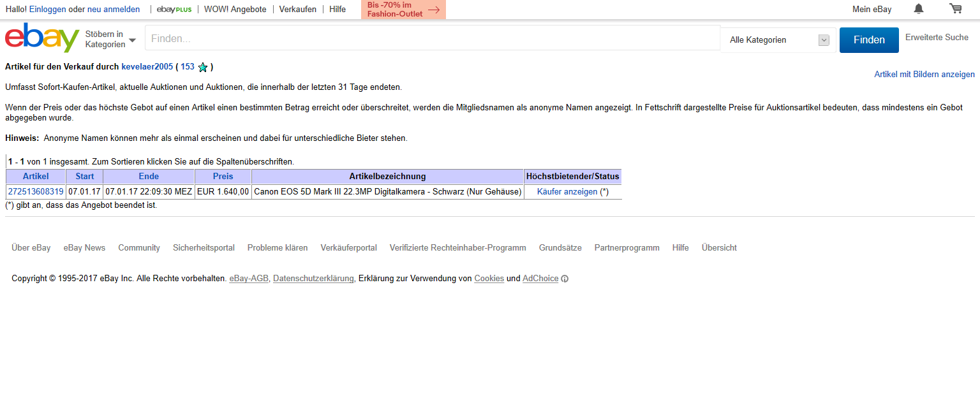Click the 'Einloggen' link

click(47, 10)
